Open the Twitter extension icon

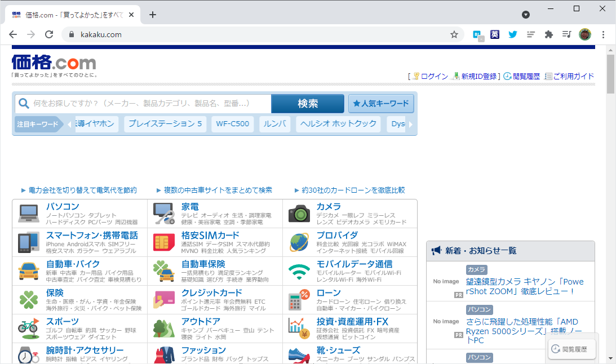tap(513, 34)
